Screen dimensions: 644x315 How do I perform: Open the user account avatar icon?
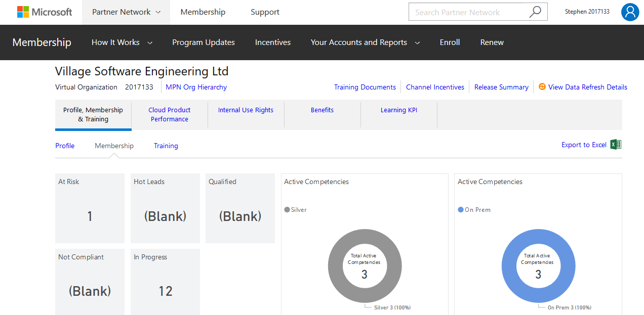[630, 12]
